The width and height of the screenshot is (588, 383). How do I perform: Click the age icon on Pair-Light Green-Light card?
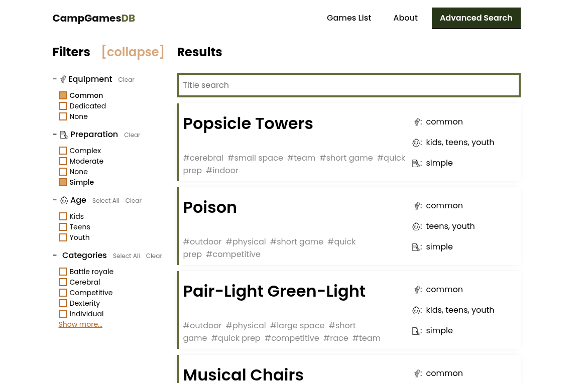tap(417, 310)
